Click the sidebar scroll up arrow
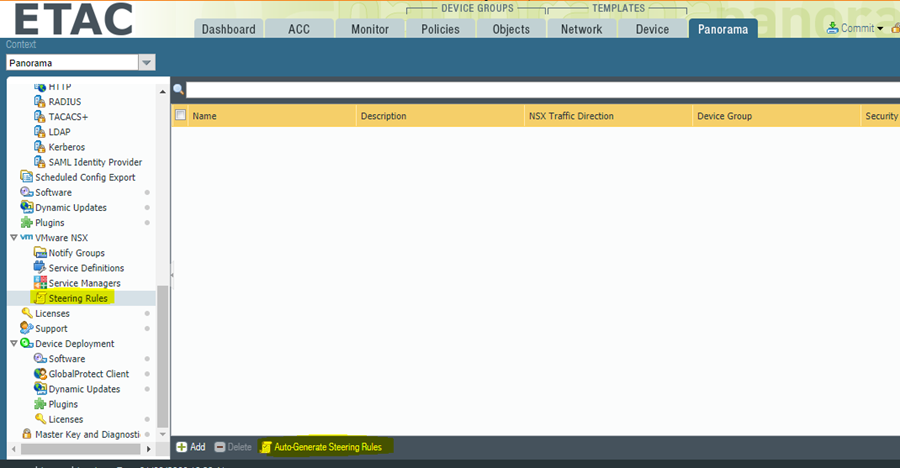Image resolution: width=900 pixels, height=468 pixels. coord(162,91)
